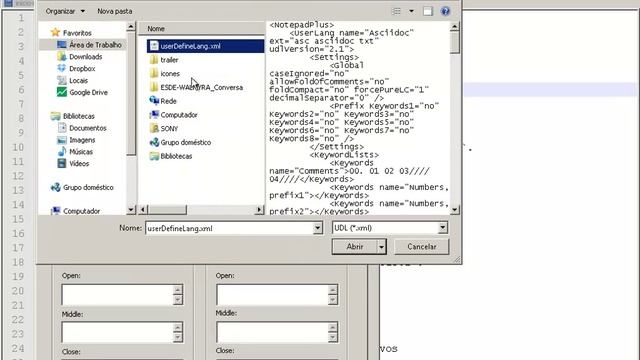Open the UDL (*.xml) file type dropdown
The width and height of the screenshot is (640, 360).
(x=390, y=228)
